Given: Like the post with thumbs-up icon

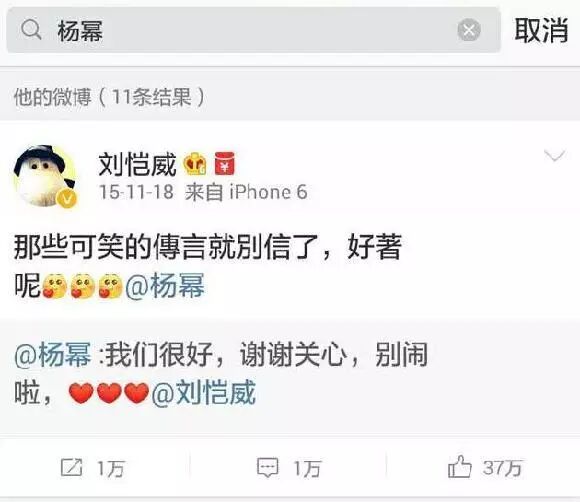Looking at the screenshot, I should tap(459, 466).
